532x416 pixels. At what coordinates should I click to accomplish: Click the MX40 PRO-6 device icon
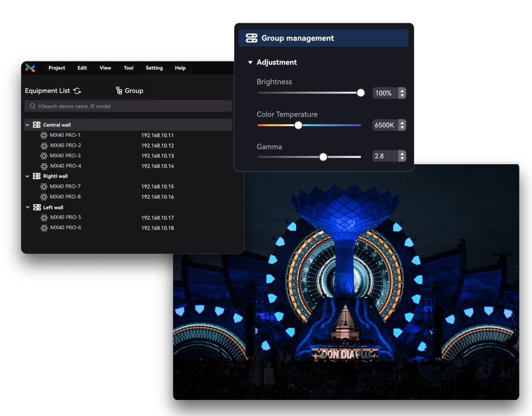click(44, 228)
